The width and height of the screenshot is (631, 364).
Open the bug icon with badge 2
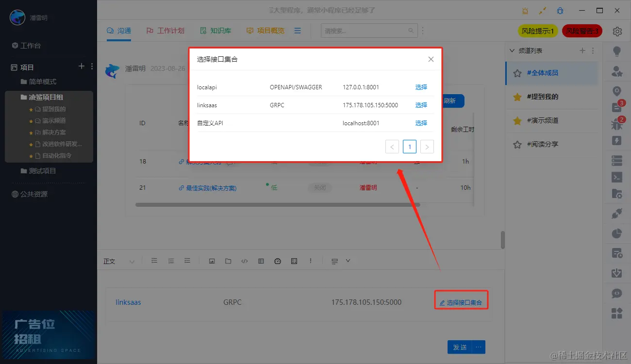click(617, 124)
